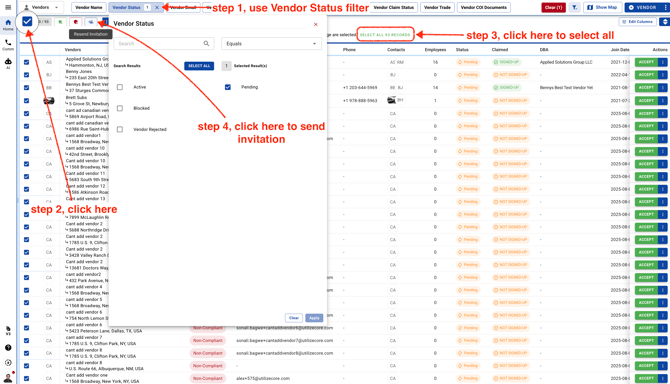Remove the Vendor Status filter with its X
The image size is (670, 384).
[157, 8]
